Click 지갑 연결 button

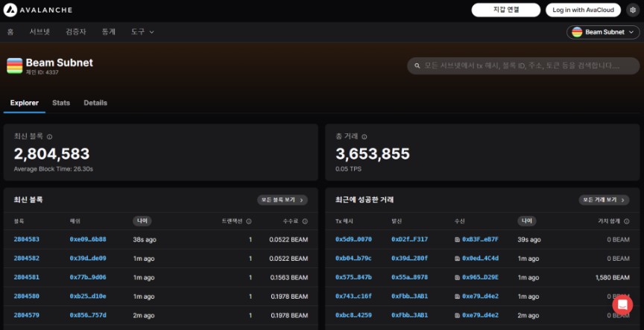tap(506, 10)
